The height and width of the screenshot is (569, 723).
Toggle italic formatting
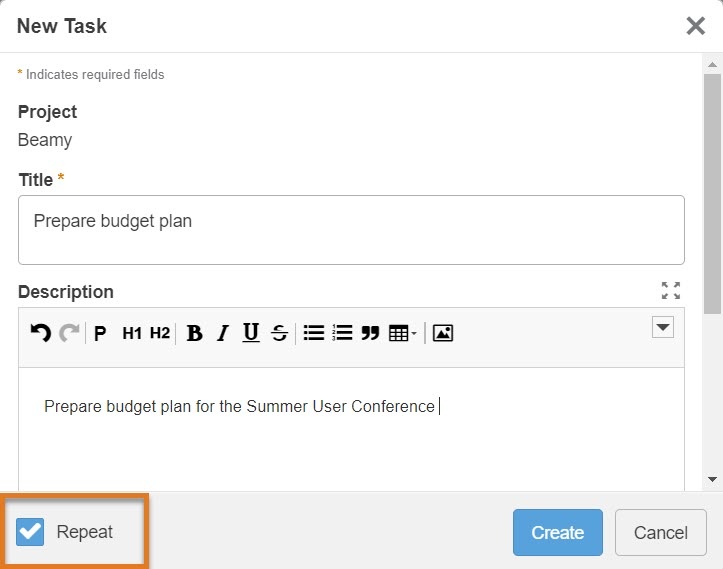[x=223, y=334]
